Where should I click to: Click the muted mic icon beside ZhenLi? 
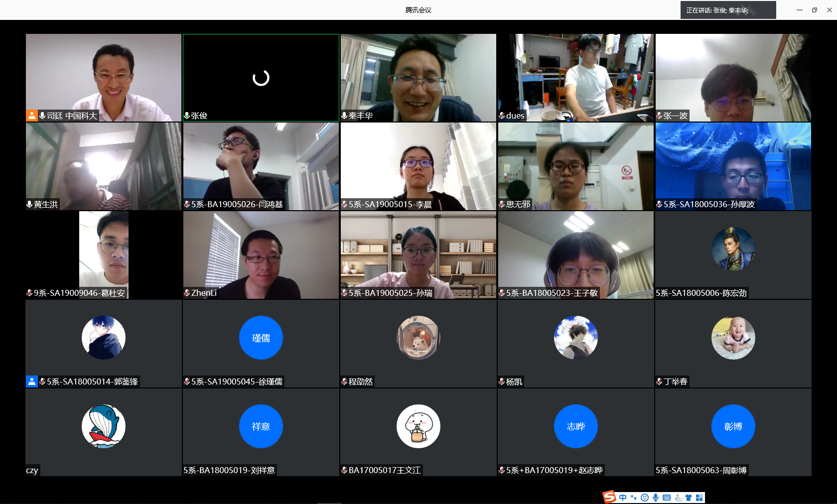pos(187,293)
